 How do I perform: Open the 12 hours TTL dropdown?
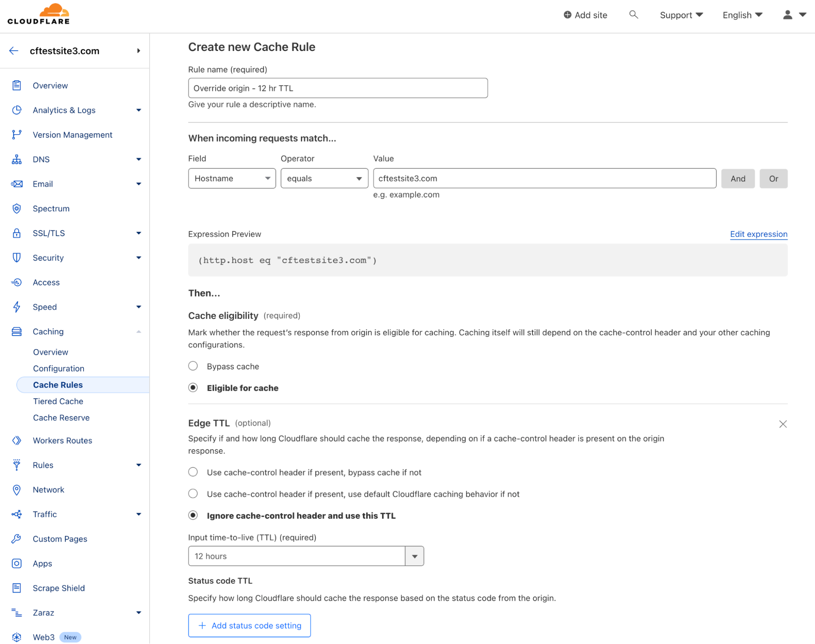tap(414, 556)
